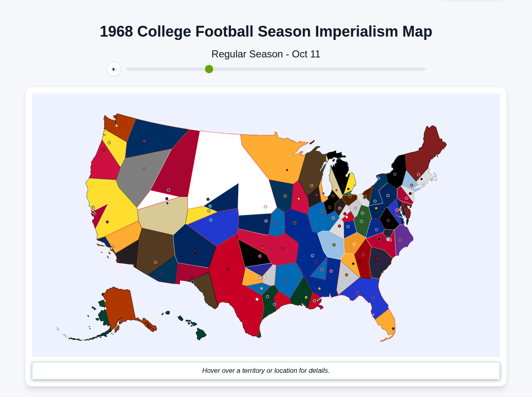532x397 pixels.
Task: Click the location marker in central Texas
Action: coord(228,269)
